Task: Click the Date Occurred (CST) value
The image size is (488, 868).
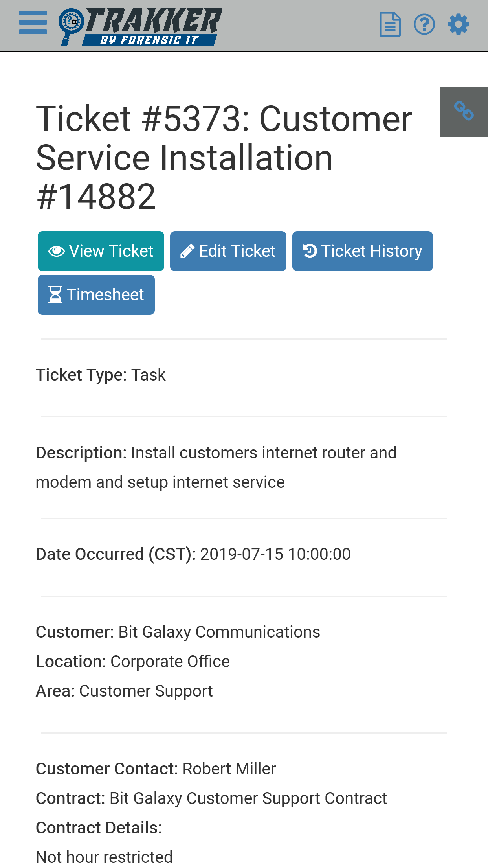Action: click(x=275, y=554)
